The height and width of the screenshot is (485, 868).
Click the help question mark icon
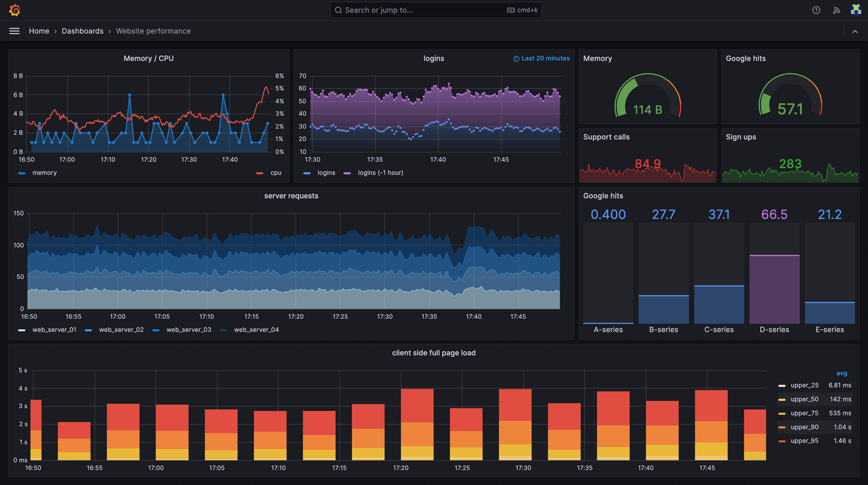816,10
